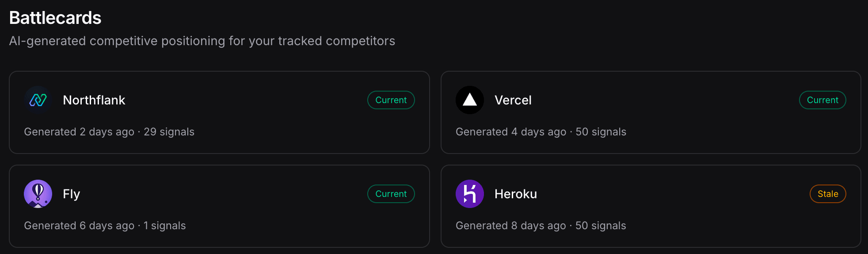Select Northflank's 'Generated 2 days ago' text
This screenshot has width=868, height=254.
[x=79, y=132]
